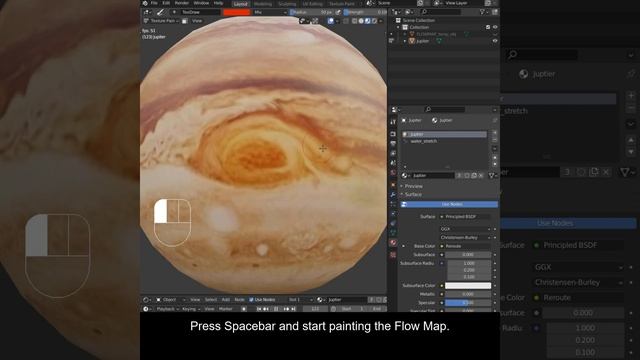This screenshot has height=360, width=640.
Task: Click the properties panel search field
Action: (445, 109)
